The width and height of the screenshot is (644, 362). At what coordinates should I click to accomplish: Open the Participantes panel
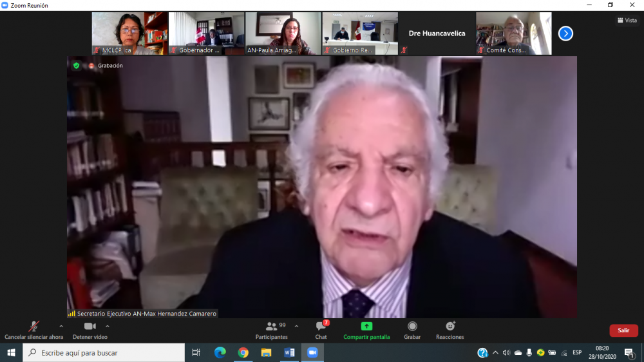272,329
